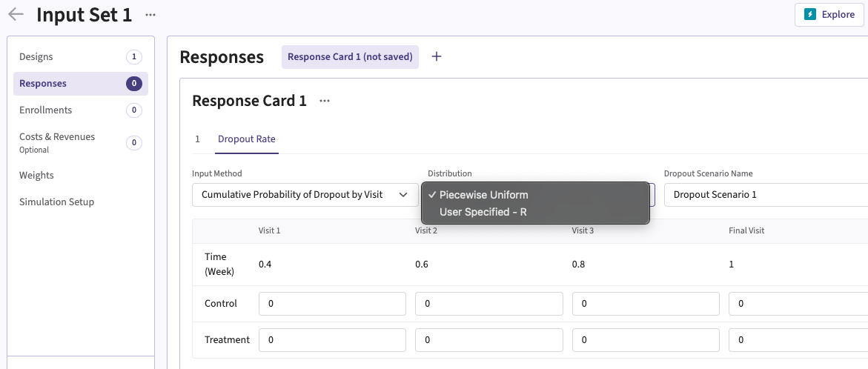Screen dimensions: 868x369
Task: Choose Piecewise Uniform distribution option
Action: 485,195
